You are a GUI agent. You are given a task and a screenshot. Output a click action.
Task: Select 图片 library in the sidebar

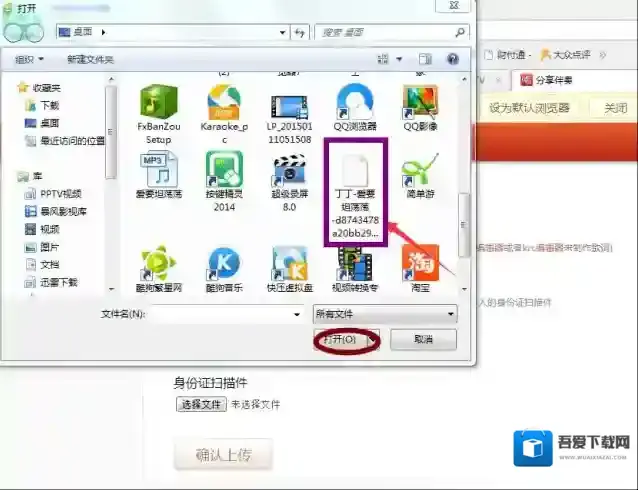[49, 246]
